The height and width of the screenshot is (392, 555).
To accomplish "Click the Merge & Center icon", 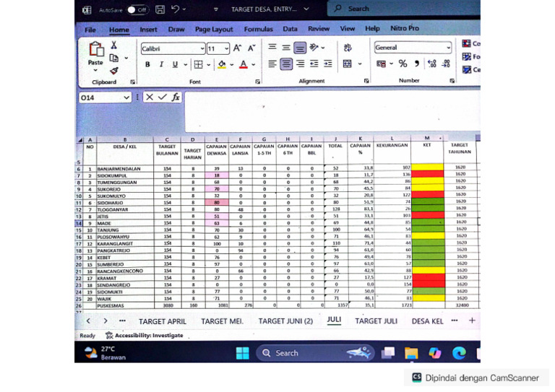I will click(x=348, y=64).
